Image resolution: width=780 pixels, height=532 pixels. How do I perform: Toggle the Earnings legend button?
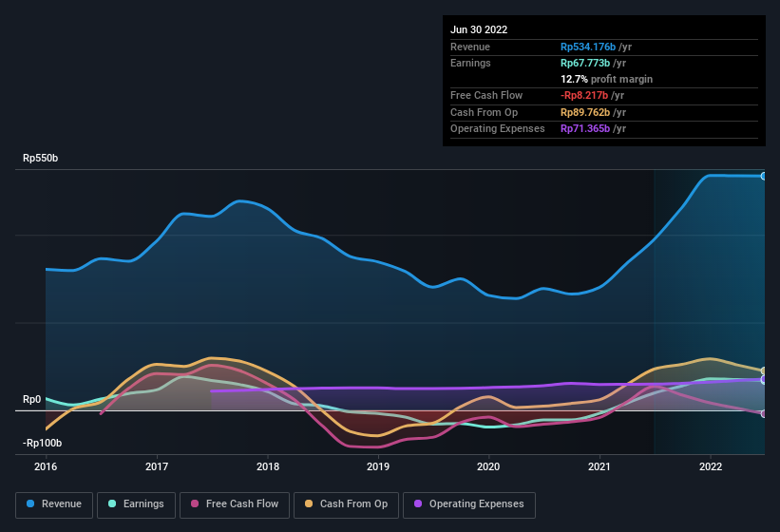click(136, 504)
